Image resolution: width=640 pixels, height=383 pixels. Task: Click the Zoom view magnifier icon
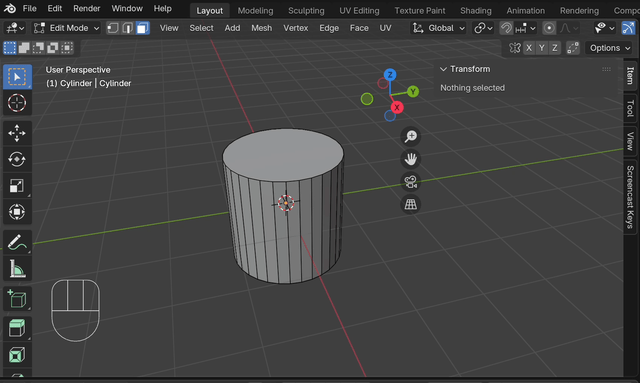[x=411, y=136]
